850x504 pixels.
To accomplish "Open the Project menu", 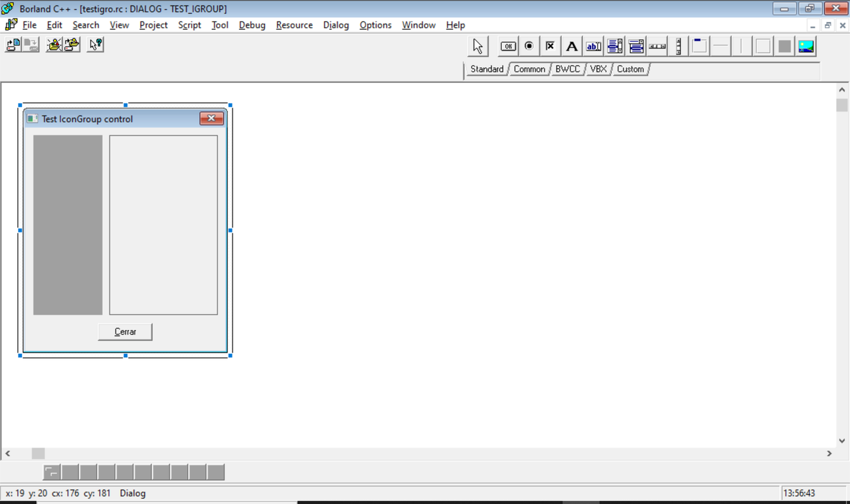I will (153, 25).
